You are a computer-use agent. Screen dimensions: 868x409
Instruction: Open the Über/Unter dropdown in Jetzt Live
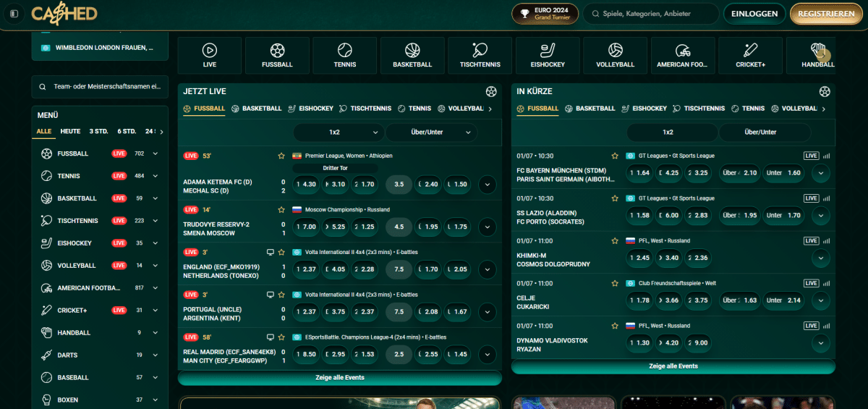(x=432, y=132)
